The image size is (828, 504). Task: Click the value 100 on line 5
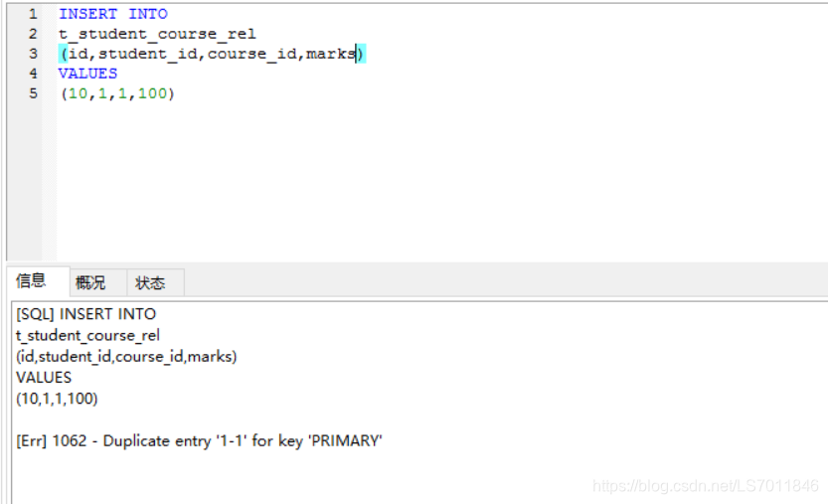tap(152, 93)
